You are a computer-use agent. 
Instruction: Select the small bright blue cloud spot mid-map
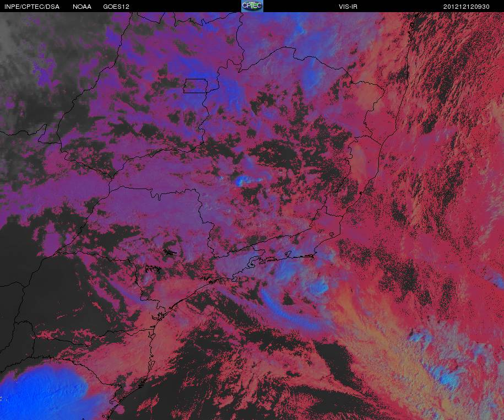240,181
